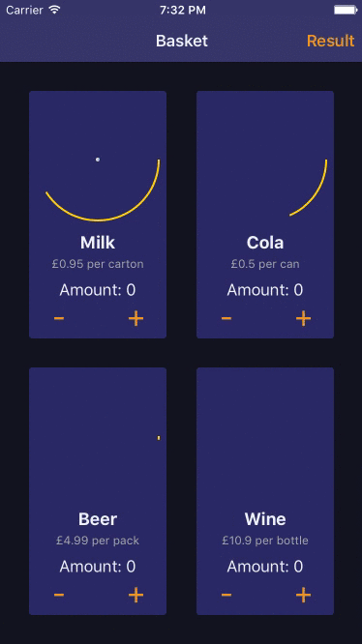Click the Milk Amount label
362x644 pixels.
click(98, 290)
